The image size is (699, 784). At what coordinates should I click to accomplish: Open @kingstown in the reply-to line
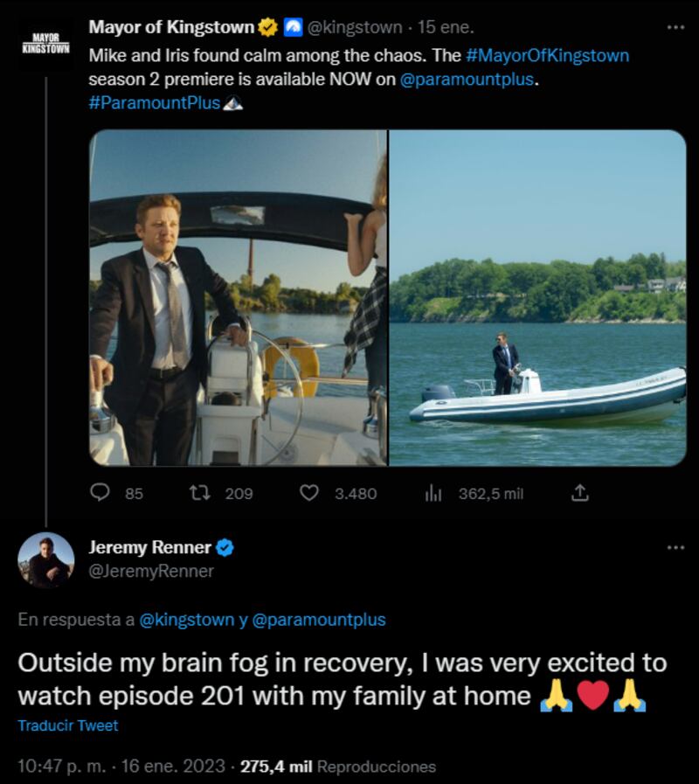tap(186, 620)
